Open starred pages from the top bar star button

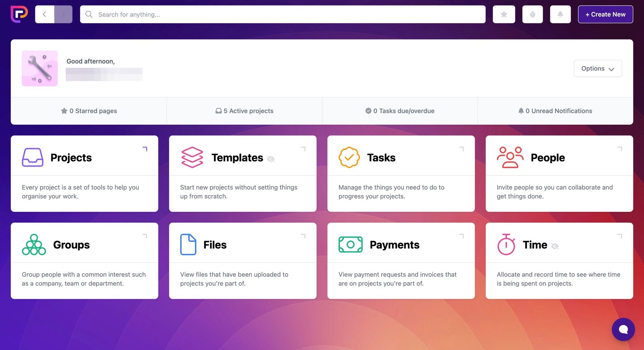(504, 14)
